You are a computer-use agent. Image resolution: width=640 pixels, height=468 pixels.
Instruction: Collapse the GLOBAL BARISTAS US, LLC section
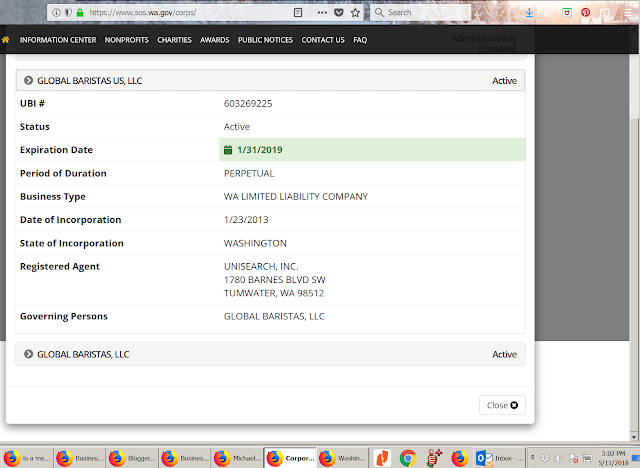pos(270,80)
